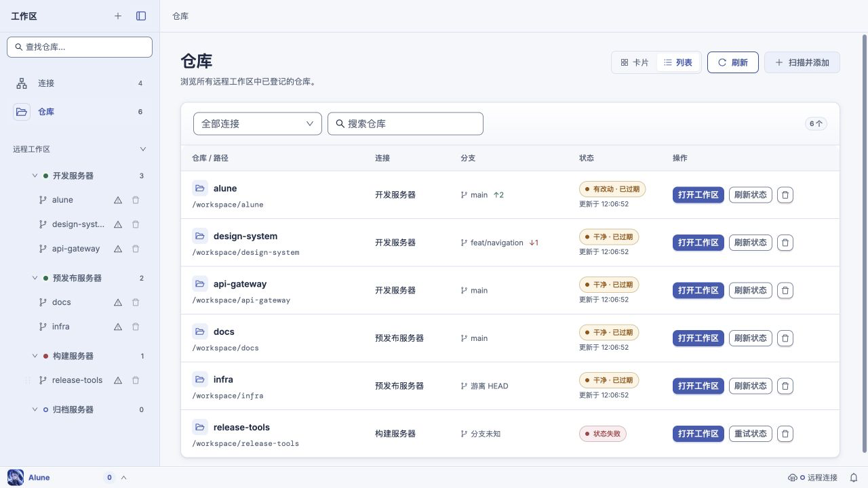Expand the status bar caret next to 0
The width and height of the screenshot is (868, 488).
[123, 477]
